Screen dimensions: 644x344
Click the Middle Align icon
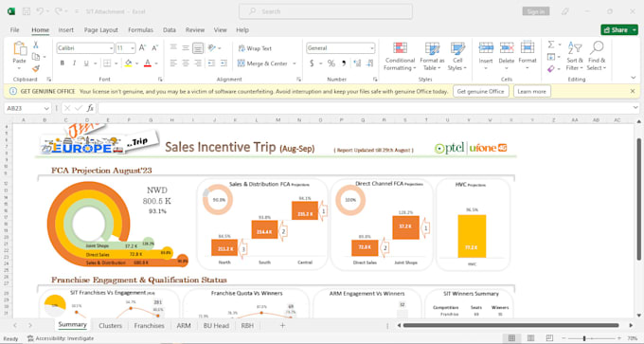[186, 48]
